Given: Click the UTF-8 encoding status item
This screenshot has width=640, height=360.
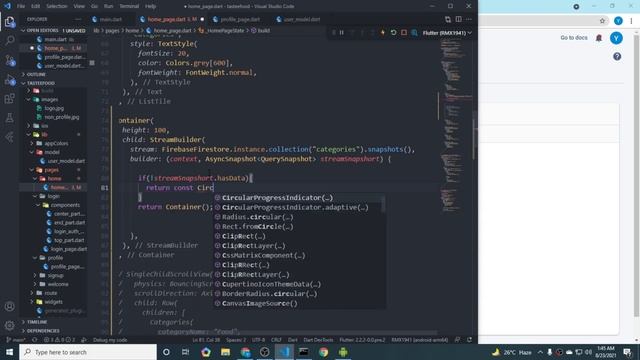Looking at the screenshot, I should pyautogui.click(x=258, y=340).
